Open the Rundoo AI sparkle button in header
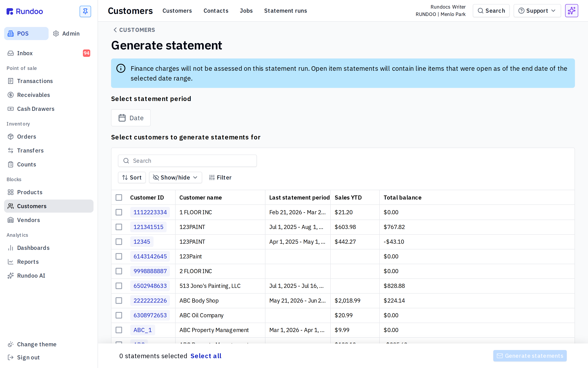 click(571, 11)
